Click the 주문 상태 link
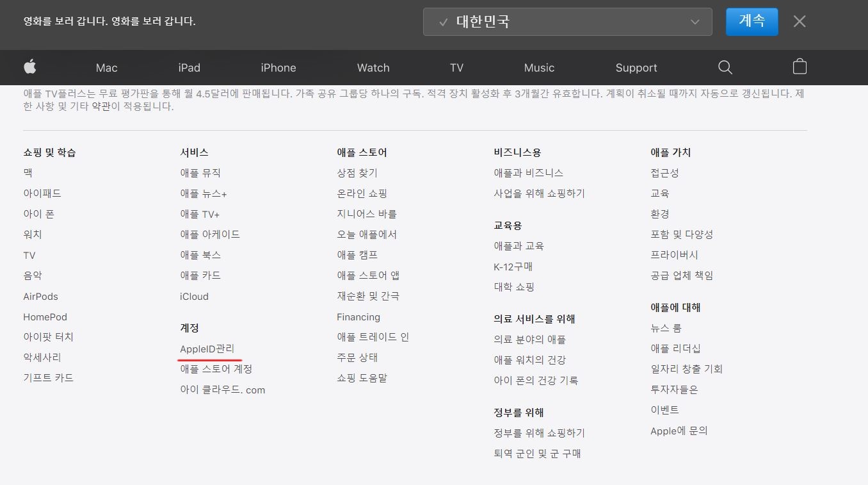 (x=357, y=358)
